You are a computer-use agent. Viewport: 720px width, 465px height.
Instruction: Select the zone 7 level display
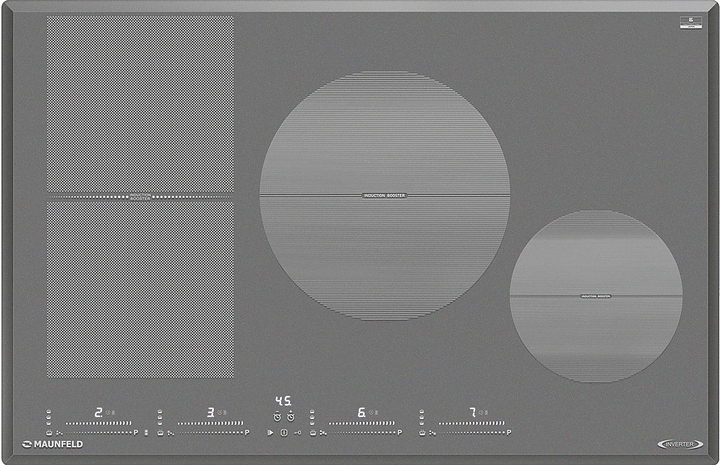pyautogui.click(x=472, y=411)
